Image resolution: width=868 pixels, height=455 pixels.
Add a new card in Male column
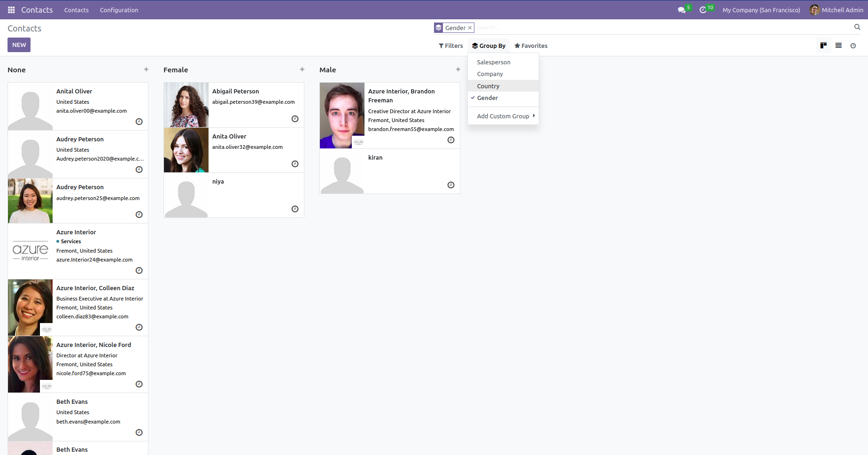point(458,69)
